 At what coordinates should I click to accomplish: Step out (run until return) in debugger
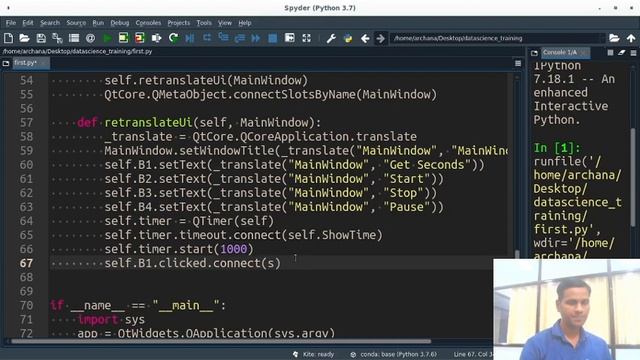point(240,38)
